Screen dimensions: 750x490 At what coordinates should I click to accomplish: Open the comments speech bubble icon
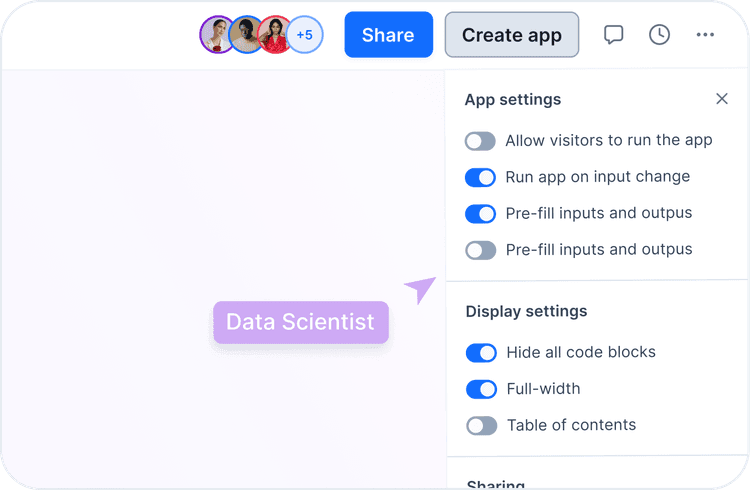click(614, 35)
